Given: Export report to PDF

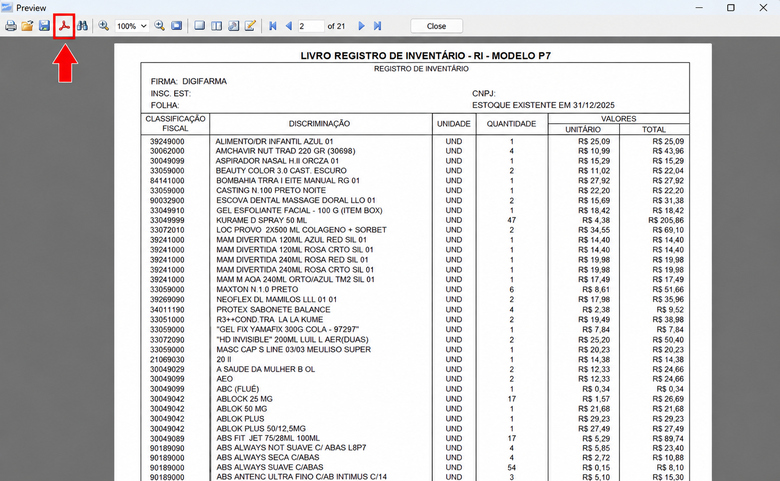Looking at the screenshot, I should (x=64, y=26).
